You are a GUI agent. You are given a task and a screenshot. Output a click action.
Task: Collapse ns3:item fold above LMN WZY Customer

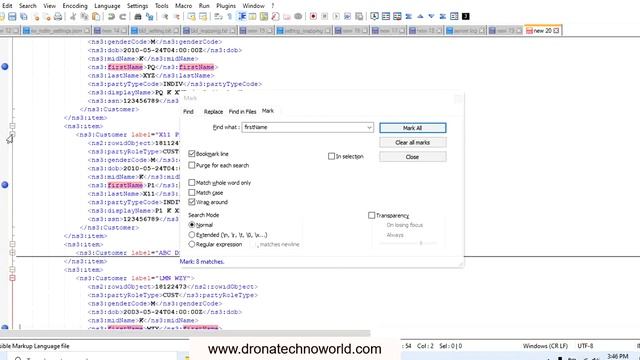(12, 270)
